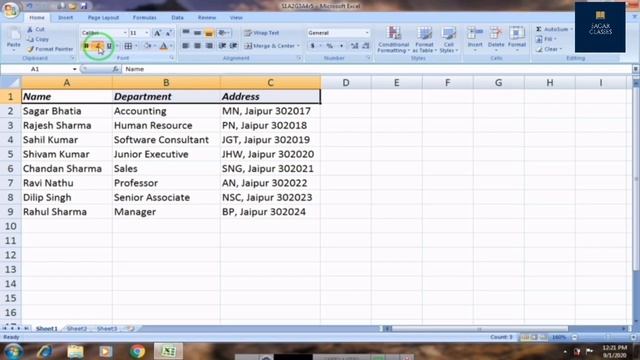The width and height of the screenshot is (640, 360).
Task: Apply cell borders button
Action: [x=128, y=46]
